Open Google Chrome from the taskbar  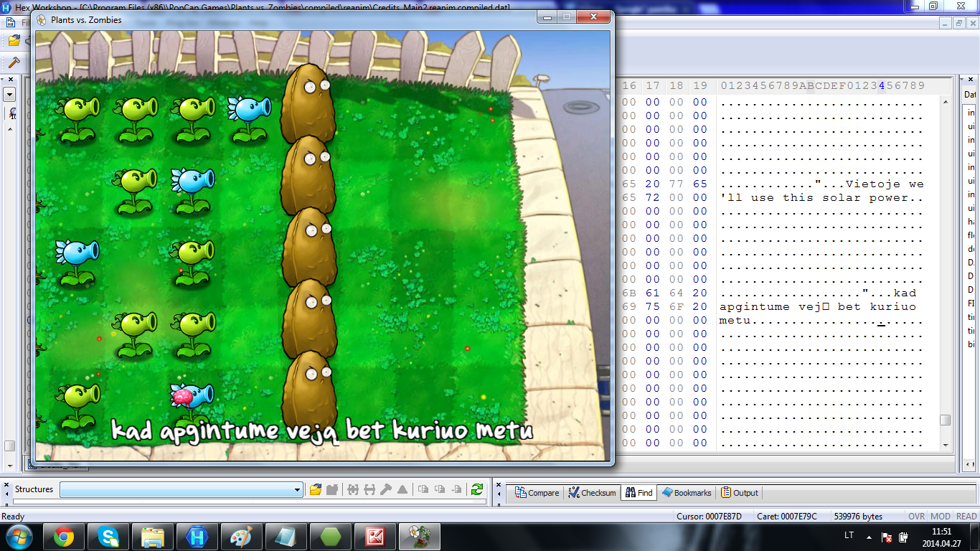point(64,537)
